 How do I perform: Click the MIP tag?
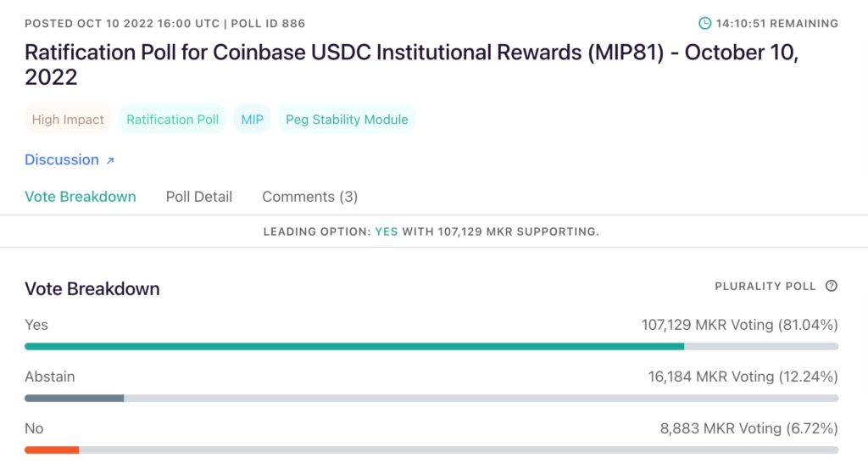[x=253, y=120]
